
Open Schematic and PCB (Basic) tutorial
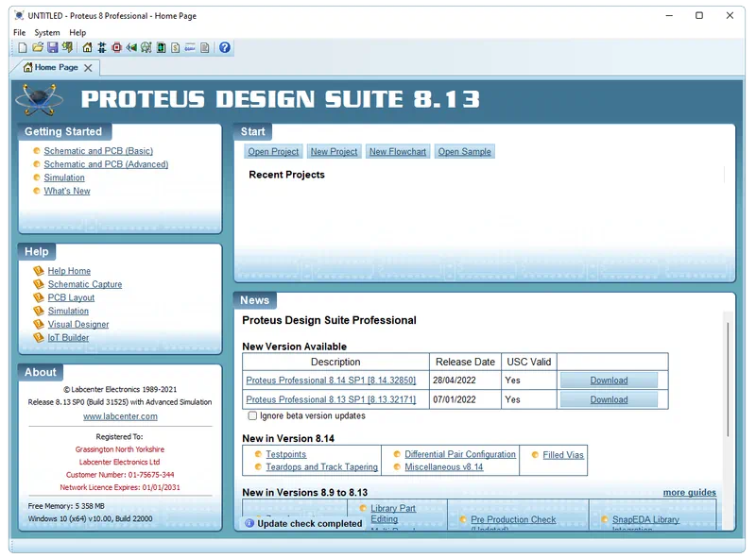[98, 151]
